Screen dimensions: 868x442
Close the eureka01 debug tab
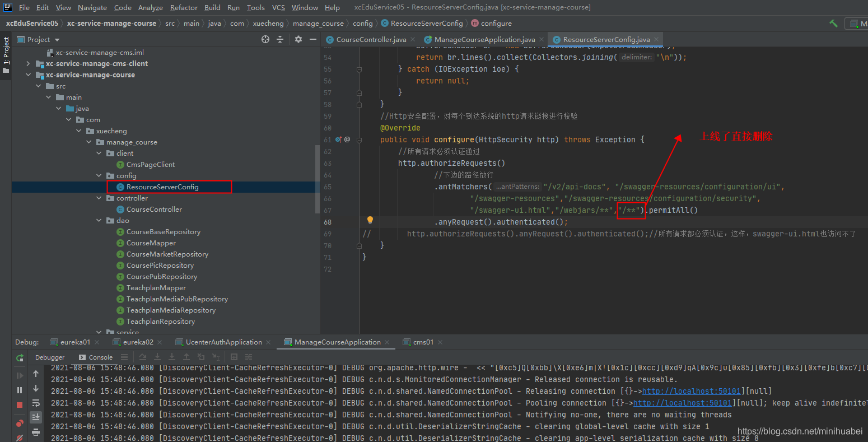(97, 342)
